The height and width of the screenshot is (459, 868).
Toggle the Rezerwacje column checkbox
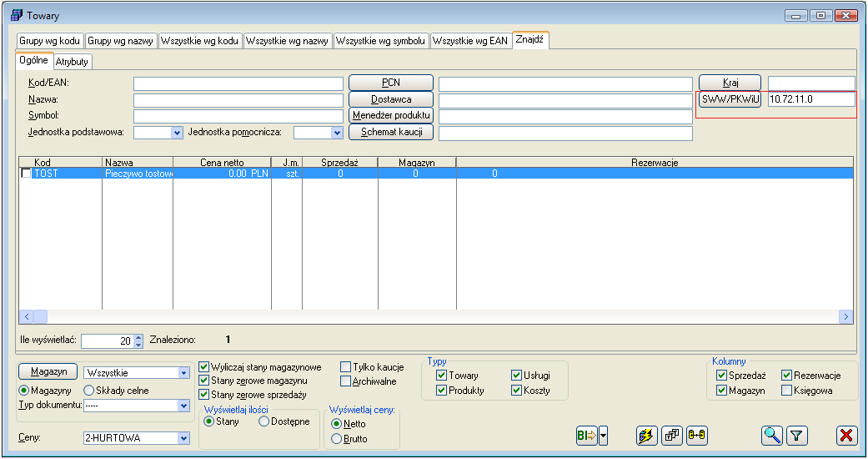pos(786,376)
